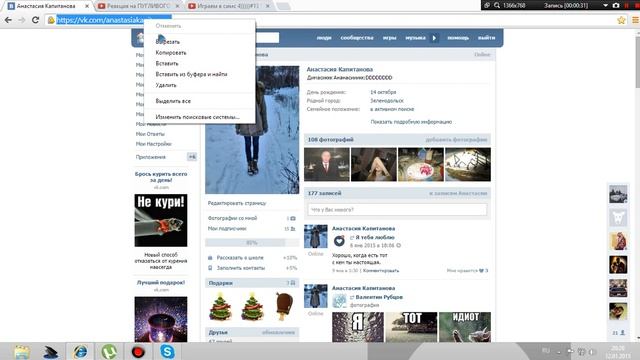The width and height of the screenshot is (640, 360).
Task: Open the meme image labeled ИДИОТ
Action: point(464,327)
